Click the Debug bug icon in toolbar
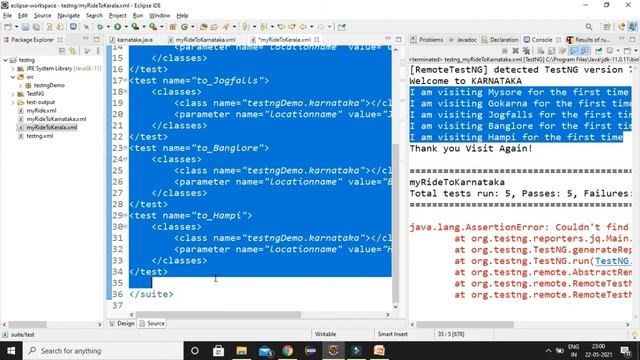 [100, 27]
